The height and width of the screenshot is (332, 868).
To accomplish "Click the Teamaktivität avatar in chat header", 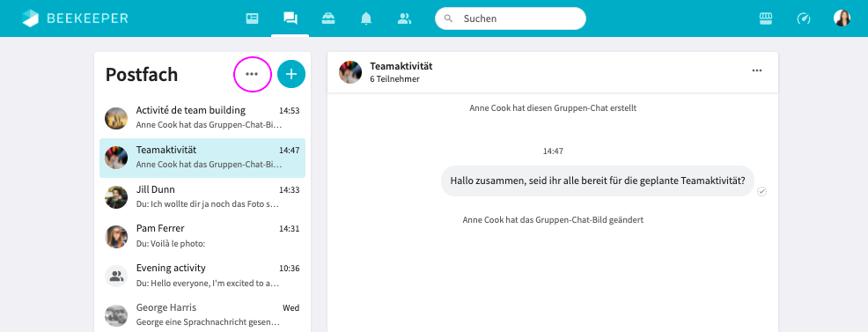I will tap(350, 72).
